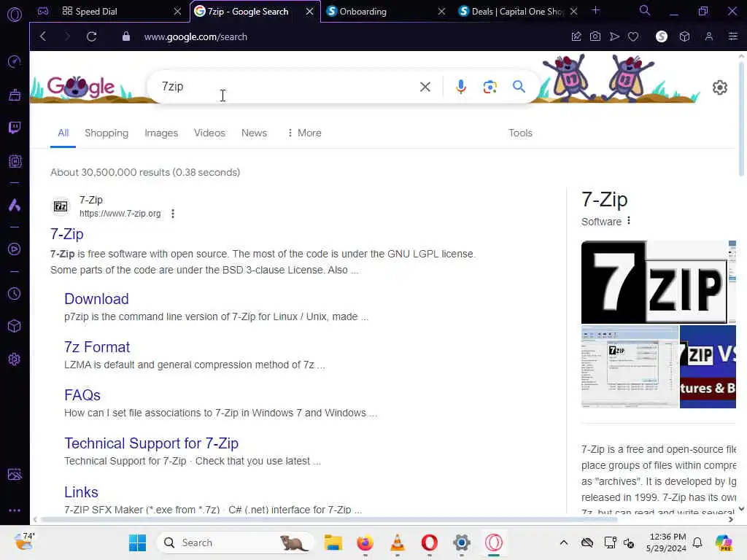This screenshot has height=560, width=747.
Task: Open Windows Start menu
Action: pos(138,542)
